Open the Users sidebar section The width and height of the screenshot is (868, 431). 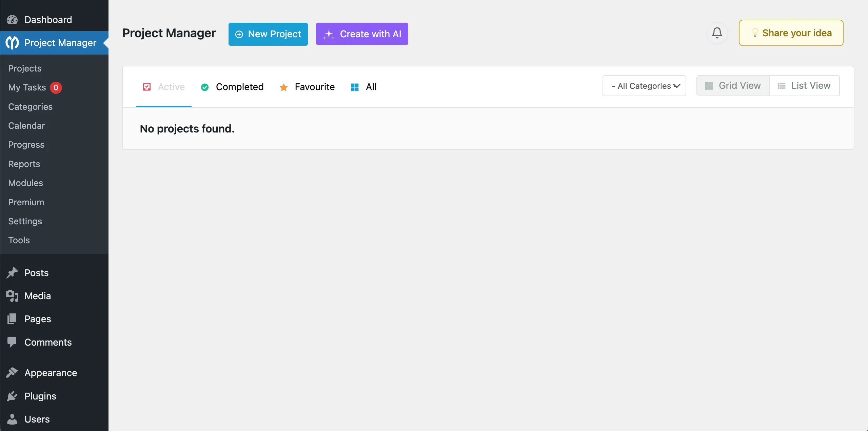tap(36, 419)
